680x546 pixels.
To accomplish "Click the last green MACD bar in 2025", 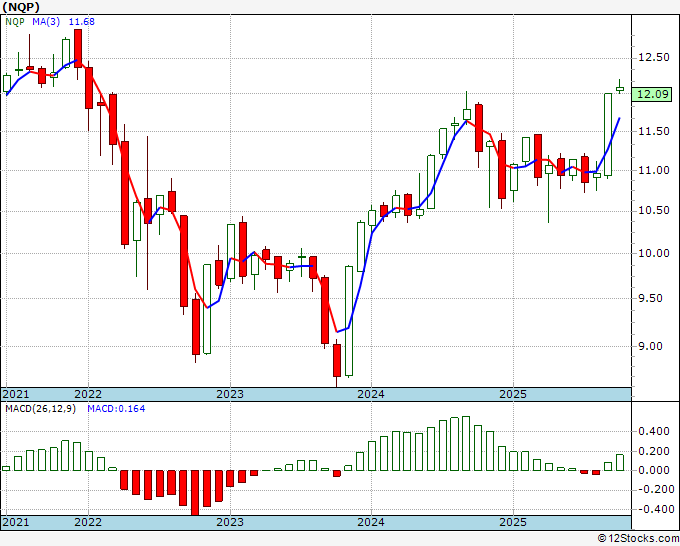I will tap(620, 462).
